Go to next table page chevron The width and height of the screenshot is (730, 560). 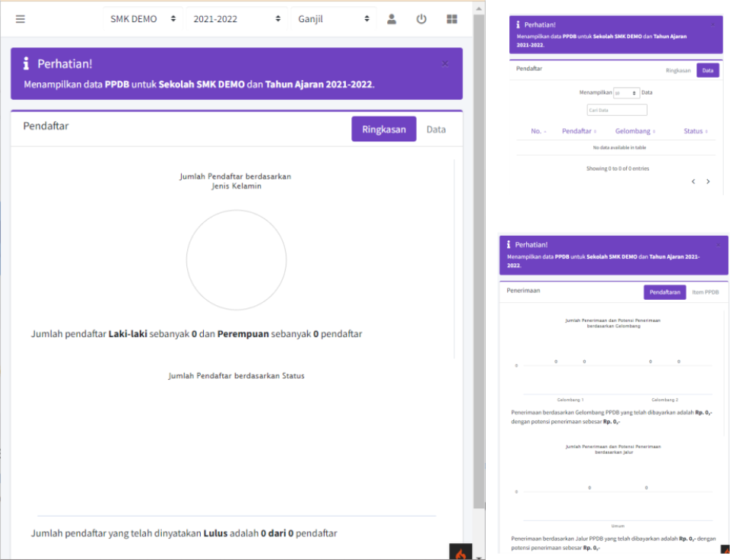708,182
